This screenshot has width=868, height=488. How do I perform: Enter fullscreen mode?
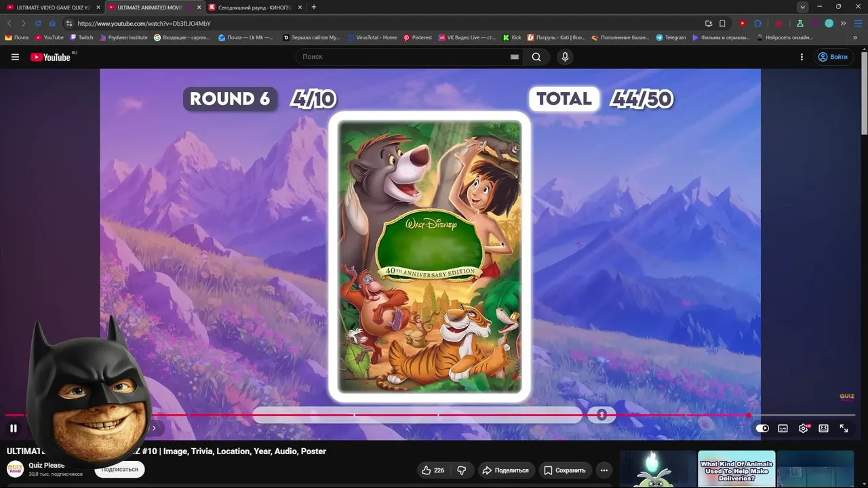[x=844, y=428]
